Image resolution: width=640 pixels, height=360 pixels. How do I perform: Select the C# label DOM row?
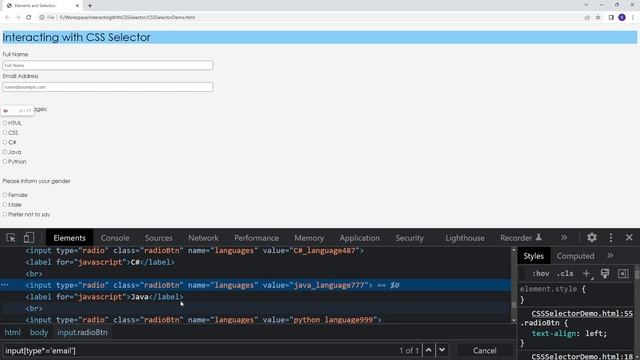[x=256, y=262]
